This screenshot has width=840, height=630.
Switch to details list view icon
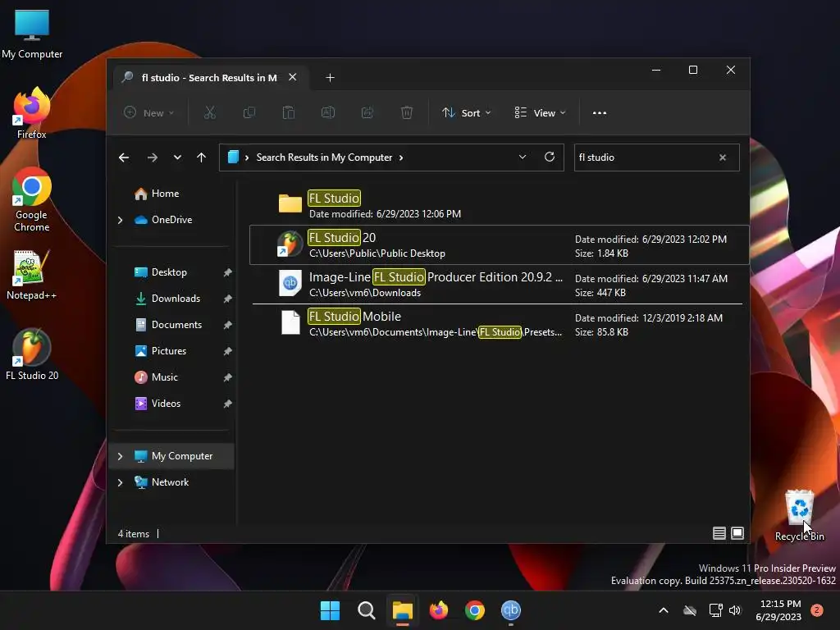[x=719, y=533]
